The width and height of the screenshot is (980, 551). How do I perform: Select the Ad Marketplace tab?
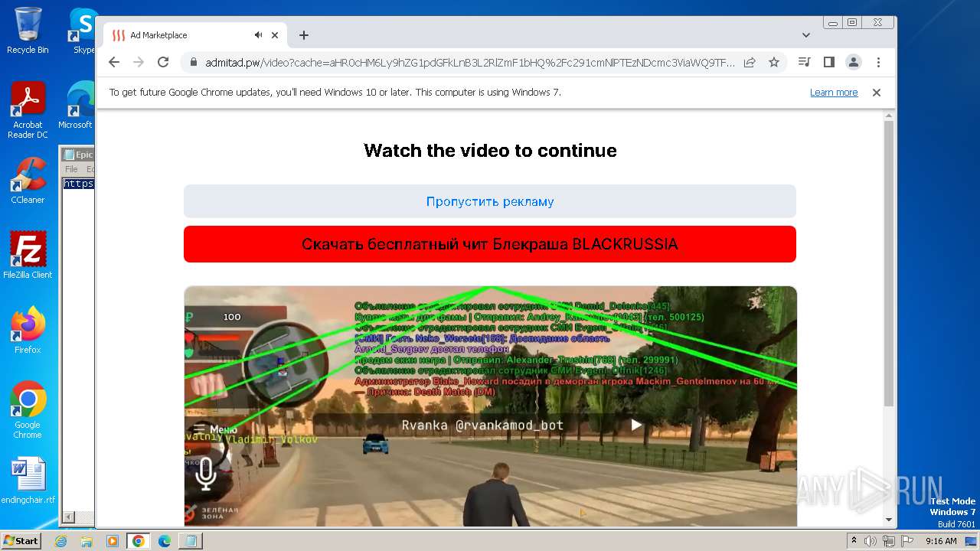pyautogui.click(x=195, y=35)
